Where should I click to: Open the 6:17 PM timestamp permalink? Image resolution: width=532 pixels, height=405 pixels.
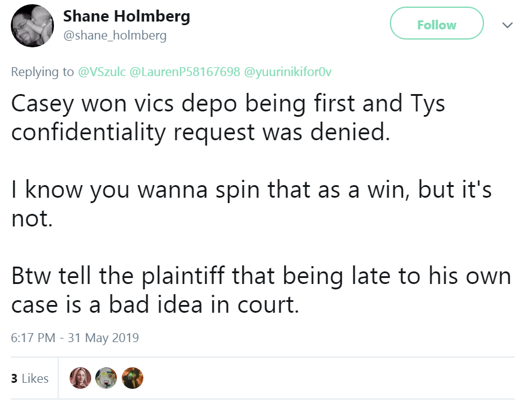pyautogui.click(x=34, y=338)
